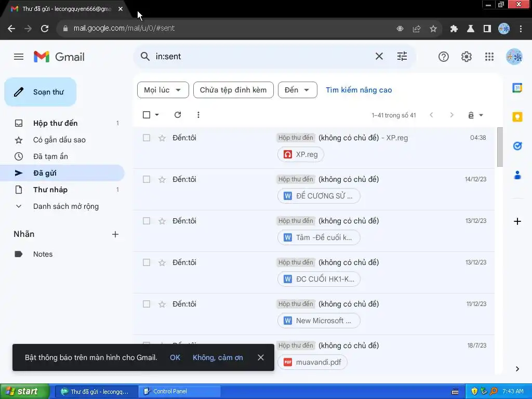Switch to Control Panel taskbar item

179,391
